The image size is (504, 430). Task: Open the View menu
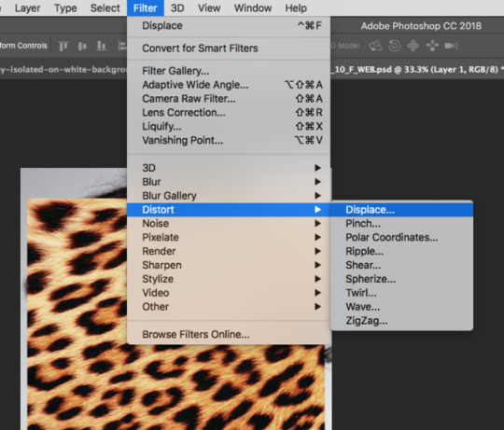[x=209, y=8]
